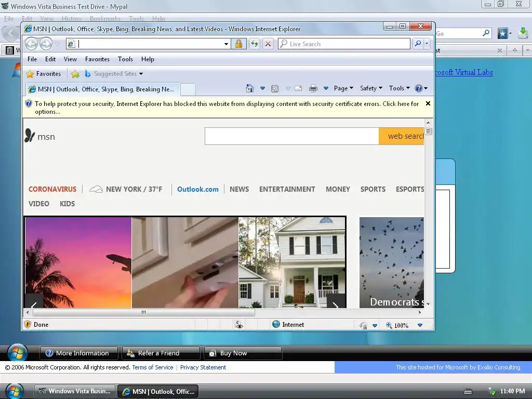Open the search provider dropdown arrow
Screen dimensions: 532x399
tap(427, 44)
